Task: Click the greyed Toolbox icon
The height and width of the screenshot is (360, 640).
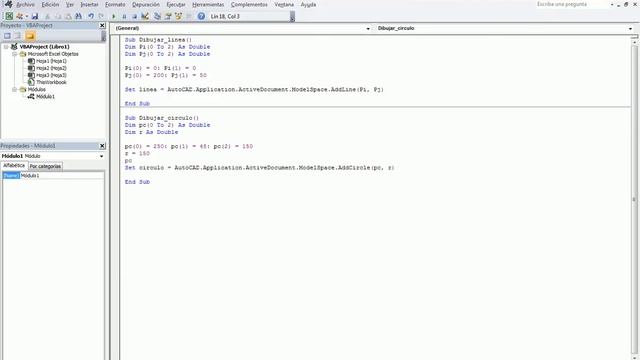Action: point(189,16)
